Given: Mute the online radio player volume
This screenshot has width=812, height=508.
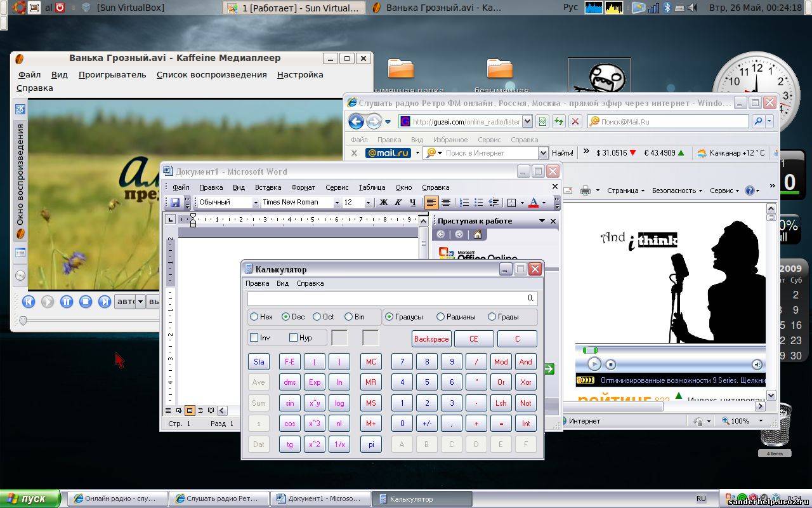Looking at the screenshot, I should coord(757,364).
